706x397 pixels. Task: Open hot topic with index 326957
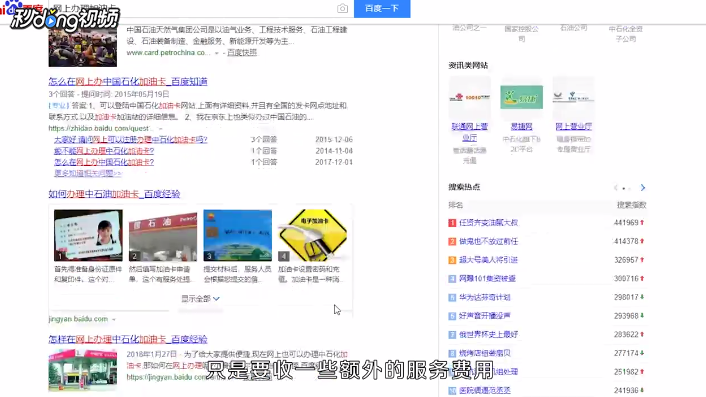[x=489, y=260]
